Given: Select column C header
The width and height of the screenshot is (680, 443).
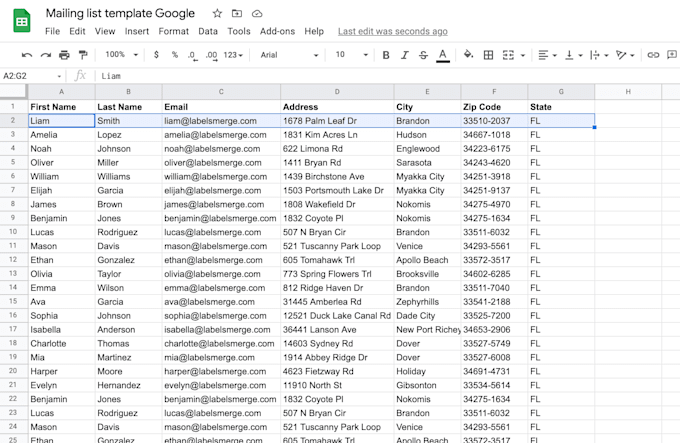Looking at the screenshot, I should point(221,92).
